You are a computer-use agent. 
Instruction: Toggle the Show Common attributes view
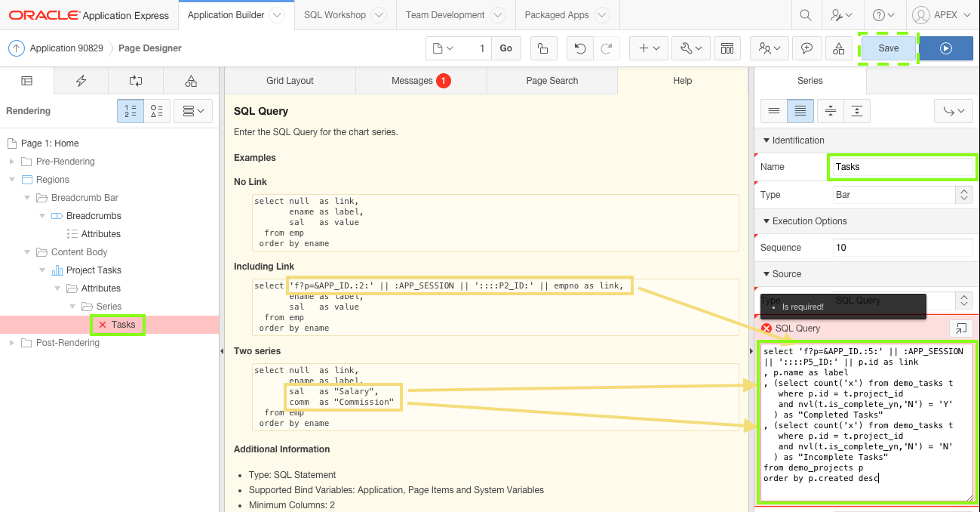click(x=773, y=110)
